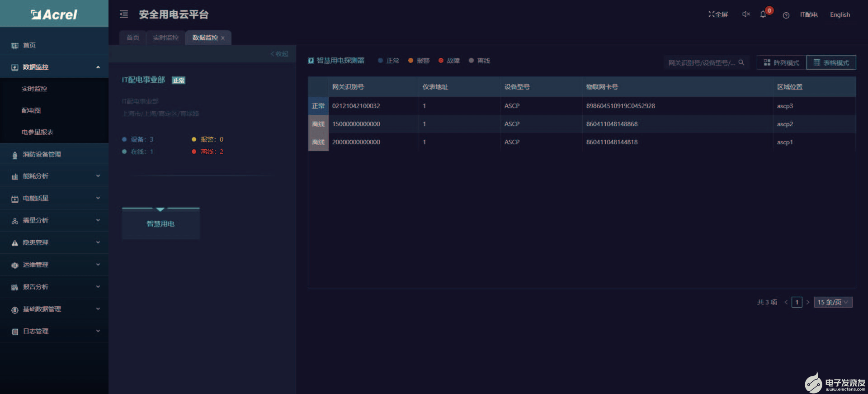Screen dimensions: 868x394
Task: Open 电参量报表 in the sidebar
Action: (x=38, y=132)
